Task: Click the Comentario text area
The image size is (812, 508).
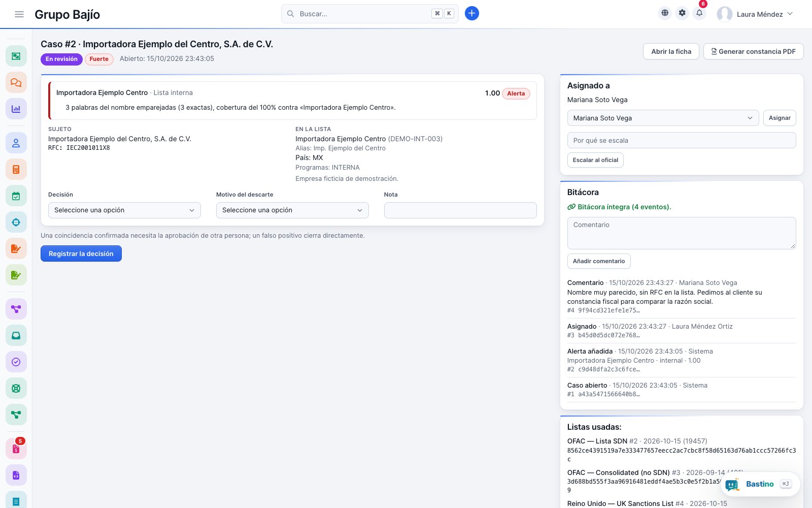Action: [682, 233]
